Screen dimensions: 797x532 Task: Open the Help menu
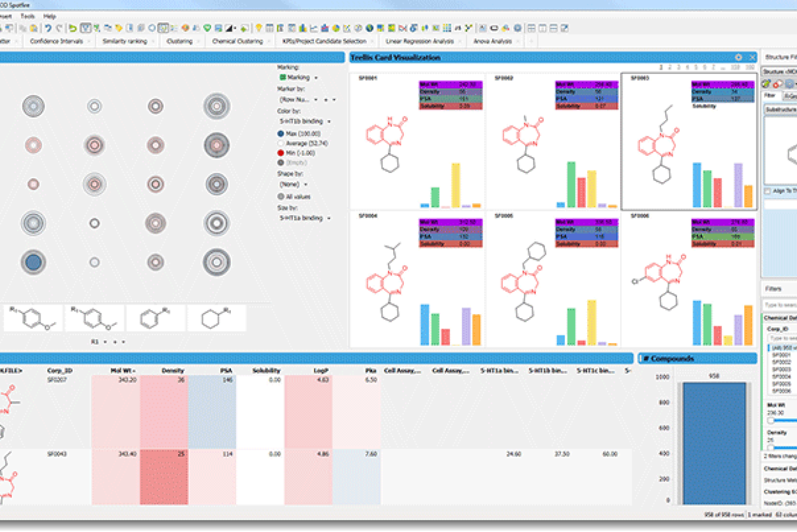coord(50,16)
